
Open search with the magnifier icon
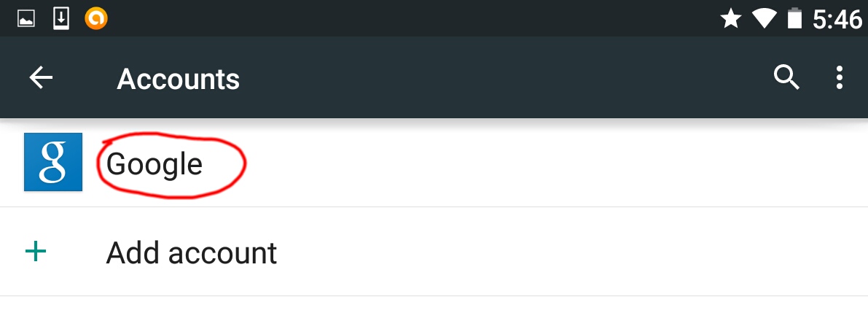786,77
